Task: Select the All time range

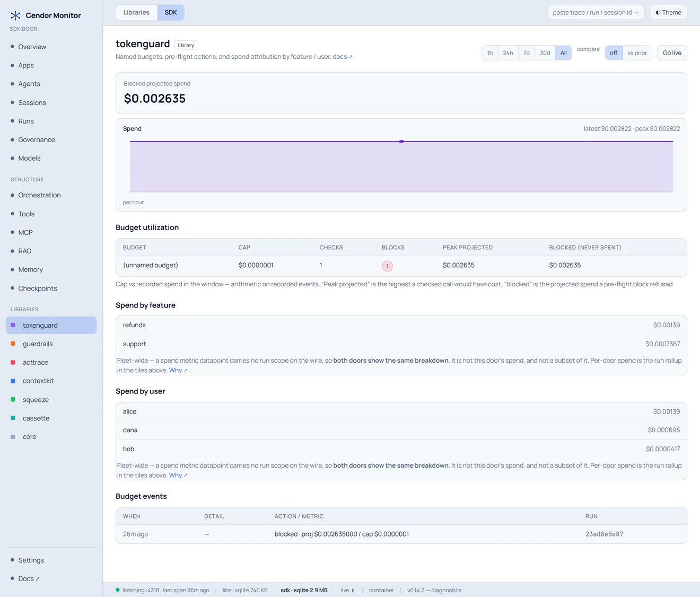Action: pyautogui.click(x=564, y=52)
